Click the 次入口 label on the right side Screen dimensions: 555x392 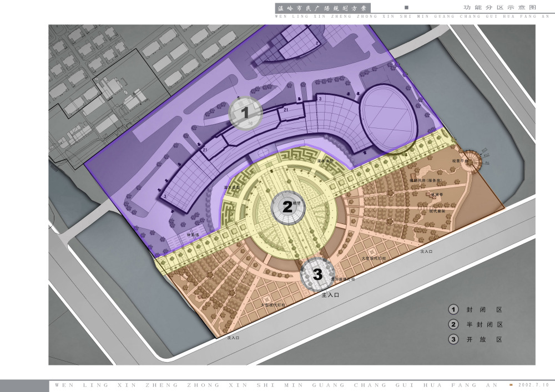pyautogui.click(x=426, y=251)
